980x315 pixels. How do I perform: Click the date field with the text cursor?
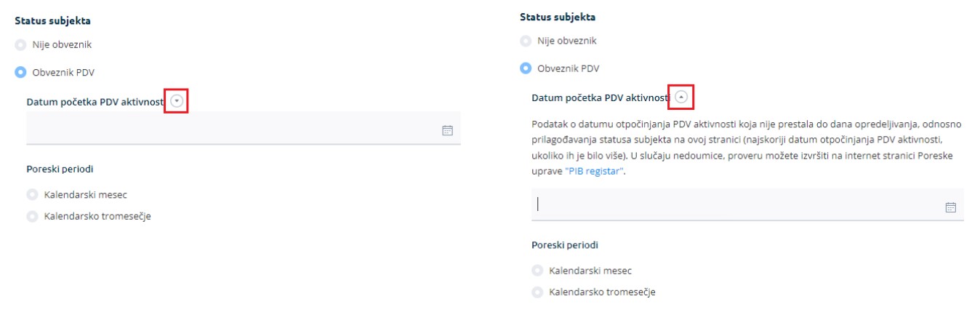[x=747, y=205]
